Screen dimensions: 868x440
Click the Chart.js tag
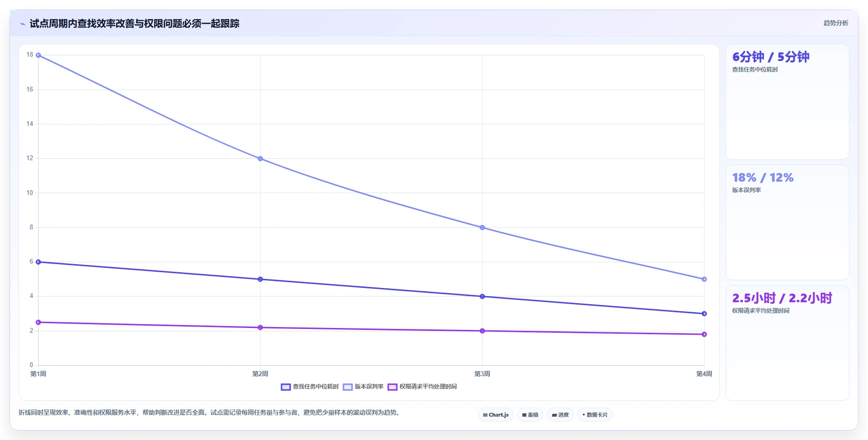[x=496, y=415]
